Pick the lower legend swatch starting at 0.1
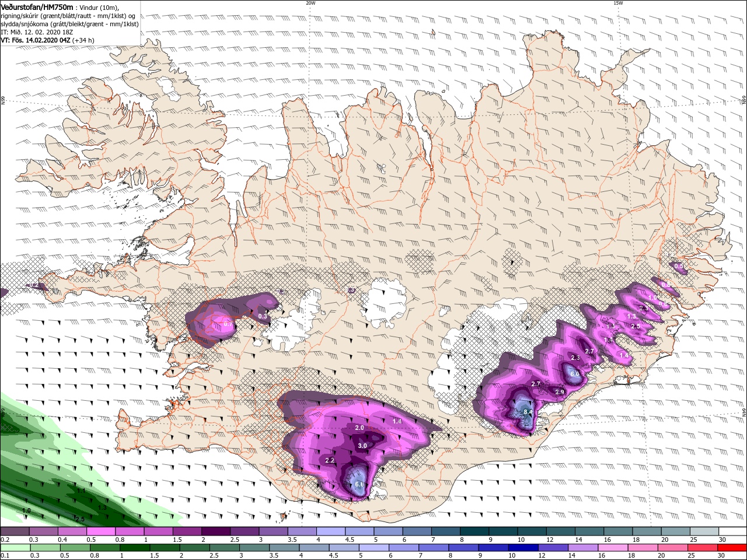The width and height of the screenshot is (747, 560). (15, 548)
